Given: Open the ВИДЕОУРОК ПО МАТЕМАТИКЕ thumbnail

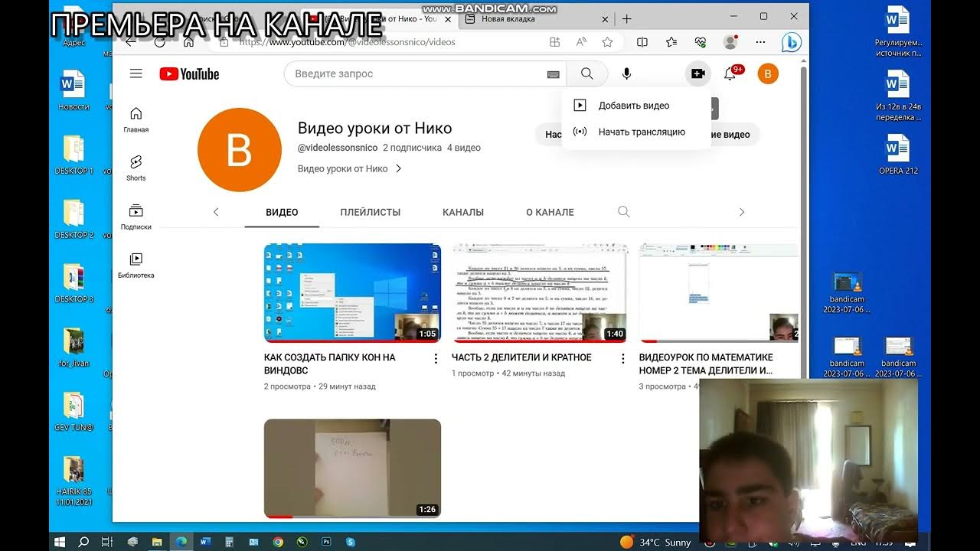Looking at the screenshot, I should point(719,293).
